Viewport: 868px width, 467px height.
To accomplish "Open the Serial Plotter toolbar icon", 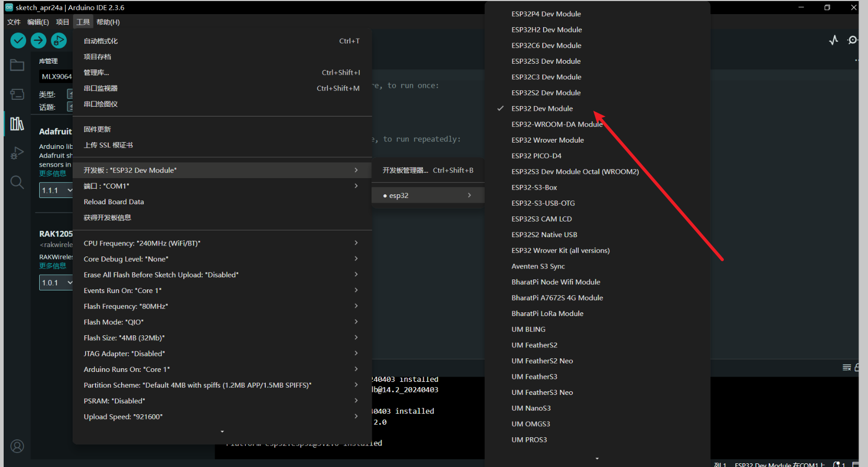I will [834, 40].
